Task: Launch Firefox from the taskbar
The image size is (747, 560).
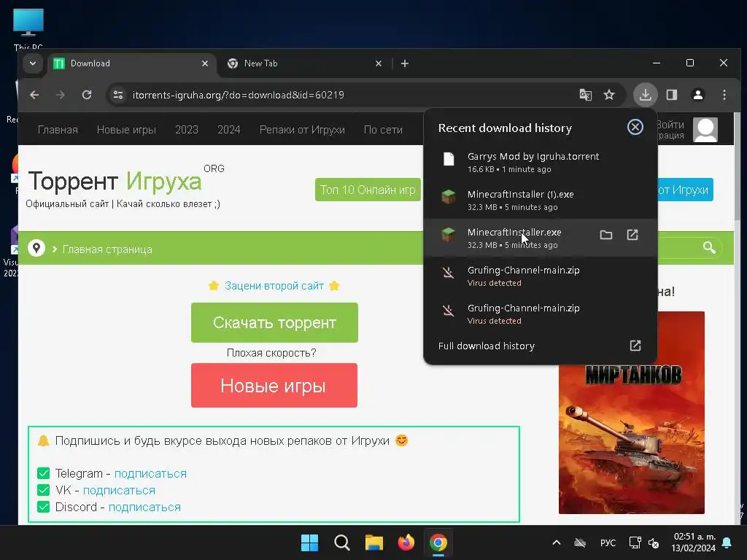Action: point(406,542)
